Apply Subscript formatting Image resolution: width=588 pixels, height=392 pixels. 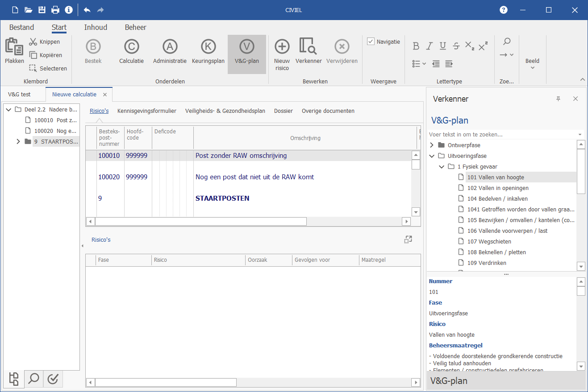(470, 46)
